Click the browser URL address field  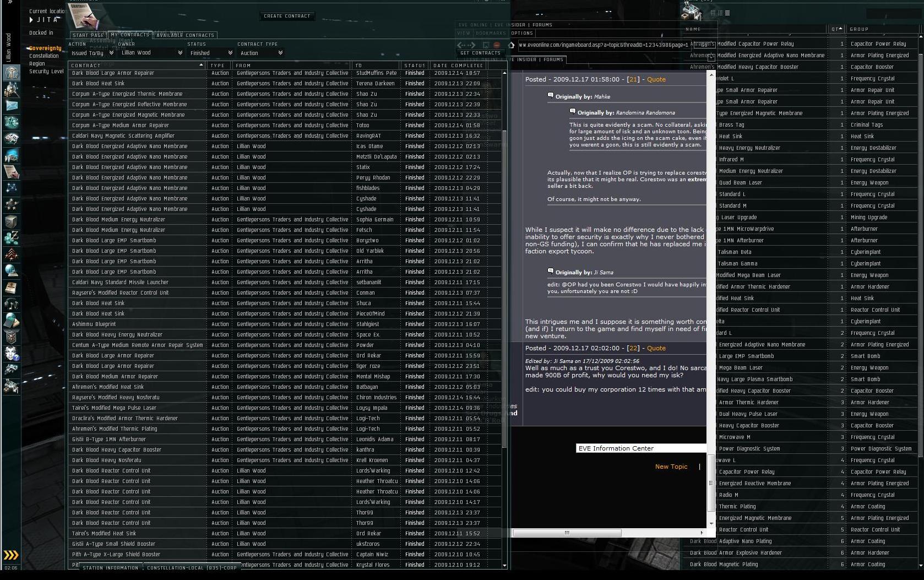(604, 45)
